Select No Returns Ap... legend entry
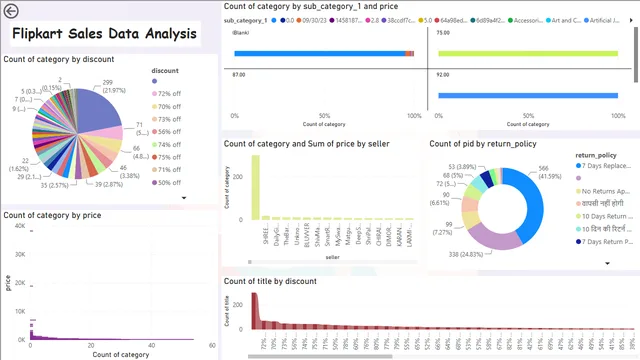Screen dimensions: 640x360 tap(603, 191)
